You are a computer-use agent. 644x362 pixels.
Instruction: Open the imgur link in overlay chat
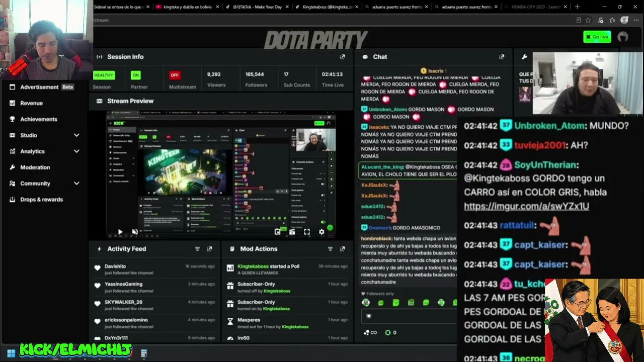[x=526, y=206]
